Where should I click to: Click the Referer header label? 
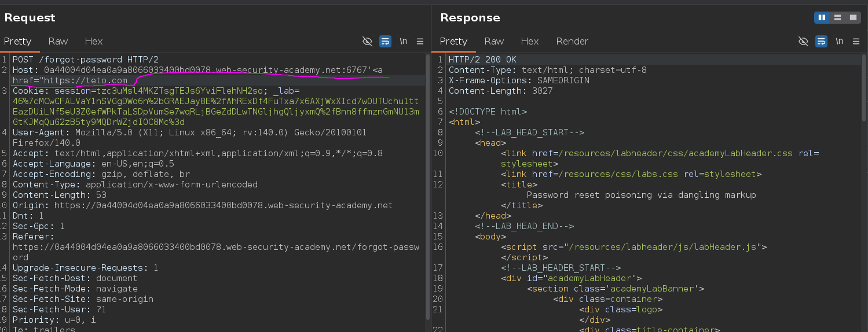34,237
